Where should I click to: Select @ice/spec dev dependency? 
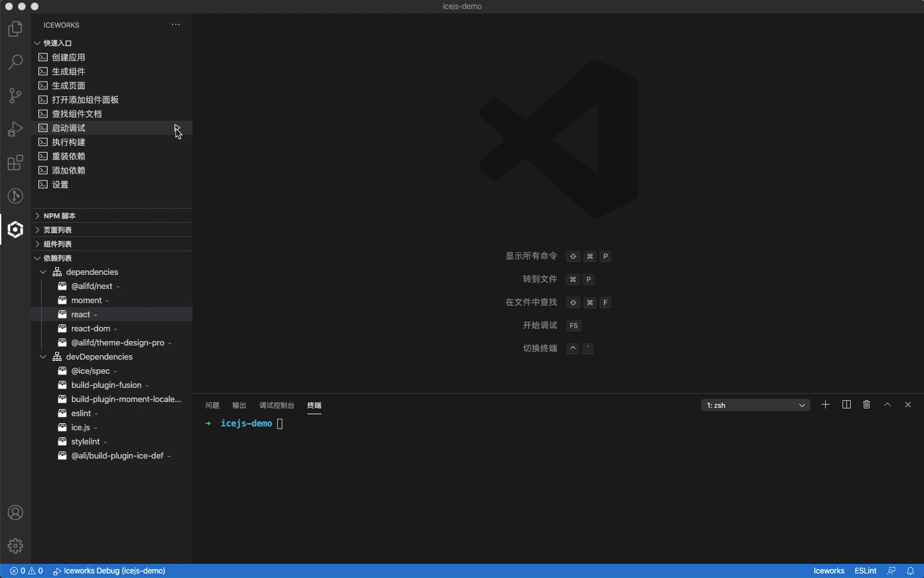[112, 371]
